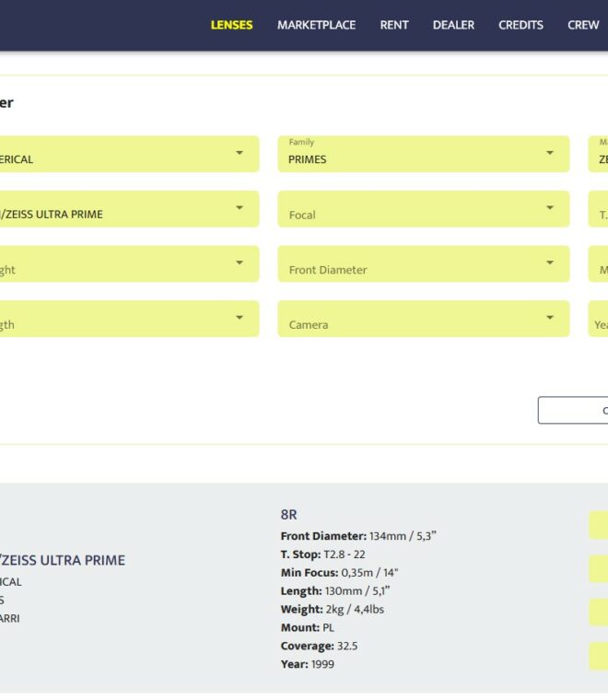Select the DEALER menu item
The image size is (608, 700).
pos(453,25)
